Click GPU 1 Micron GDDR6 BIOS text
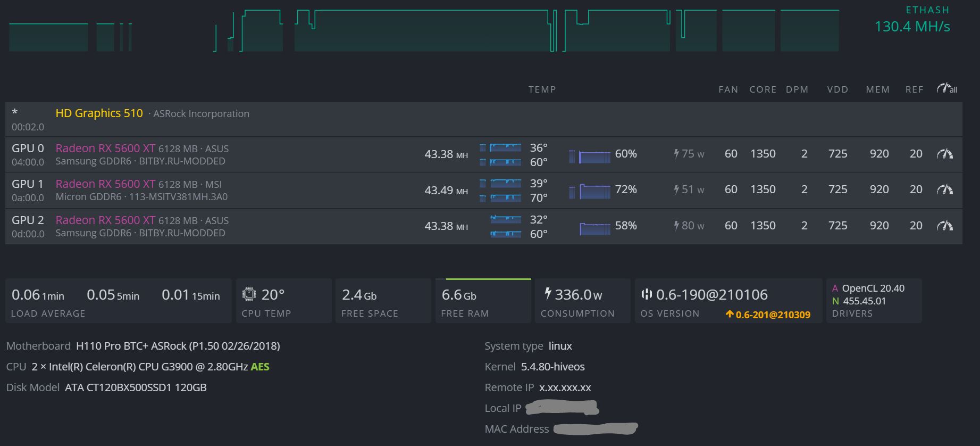The height and width of the screenshot is (446, 980). click(141, 197)
